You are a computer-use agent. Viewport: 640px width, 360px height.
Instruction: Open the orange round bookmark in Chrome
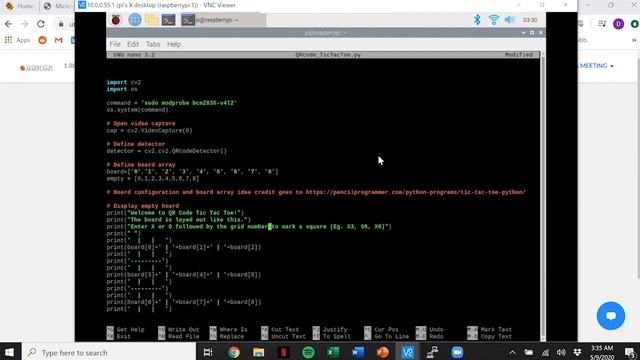click(x=42, y=40)
